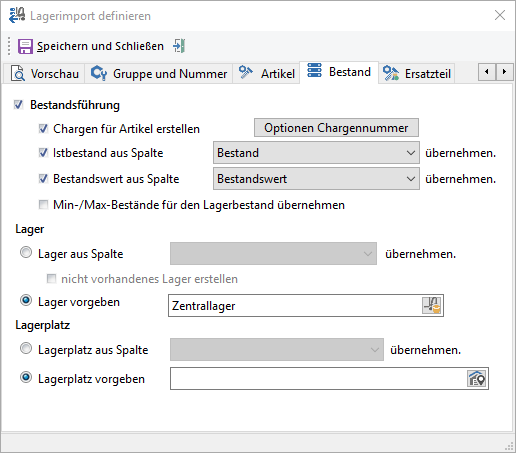The height and width of the screenshot is (453, 516).
Task: Switch to the Gruppe und Nummer tab
Action: tap(159, 74)
